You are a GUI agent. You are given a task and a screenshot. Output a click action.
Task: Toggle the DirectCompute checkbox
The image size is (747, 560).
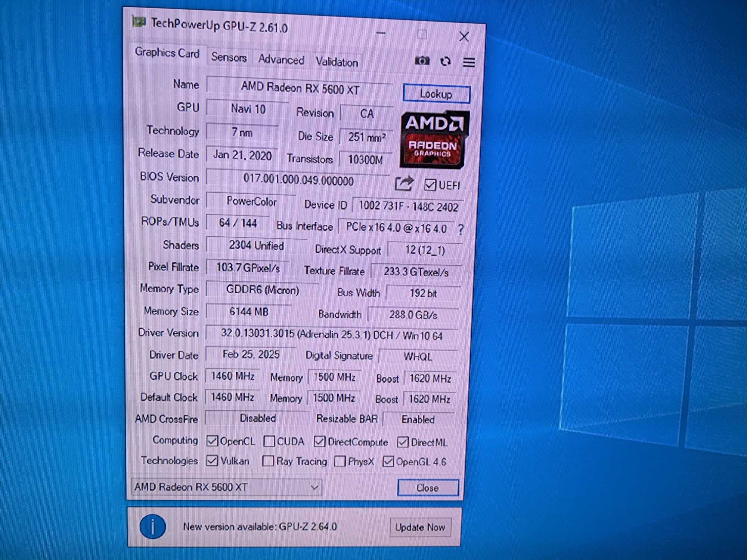click(319, 442)
